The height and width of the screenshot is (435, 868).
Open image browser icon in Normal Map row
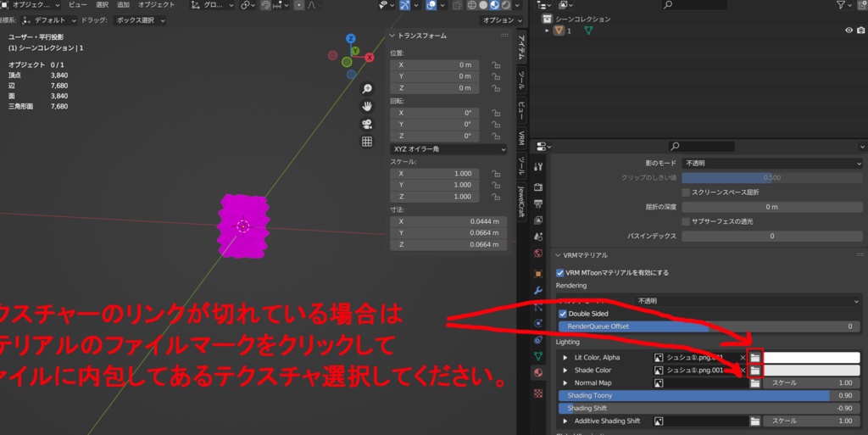(x=659, y=383)
